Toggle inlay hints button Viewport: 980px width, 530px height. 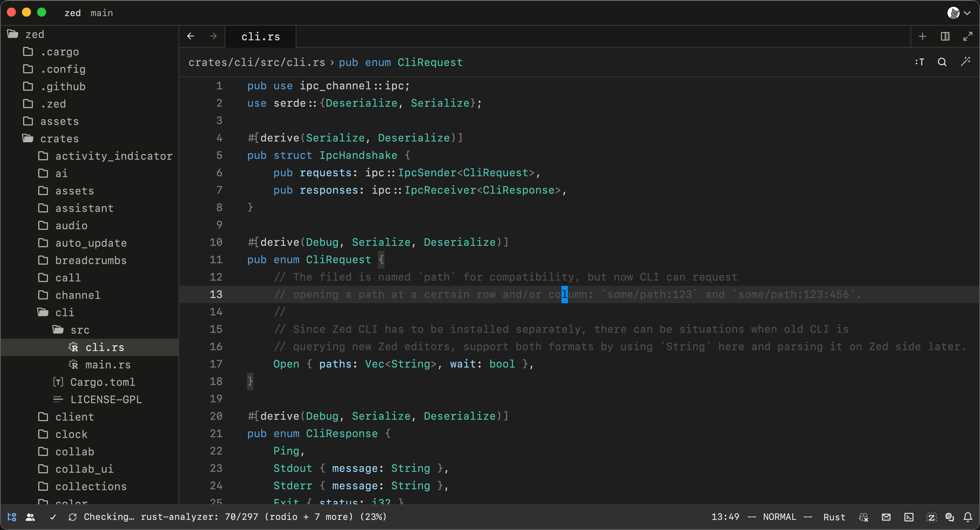920,62
